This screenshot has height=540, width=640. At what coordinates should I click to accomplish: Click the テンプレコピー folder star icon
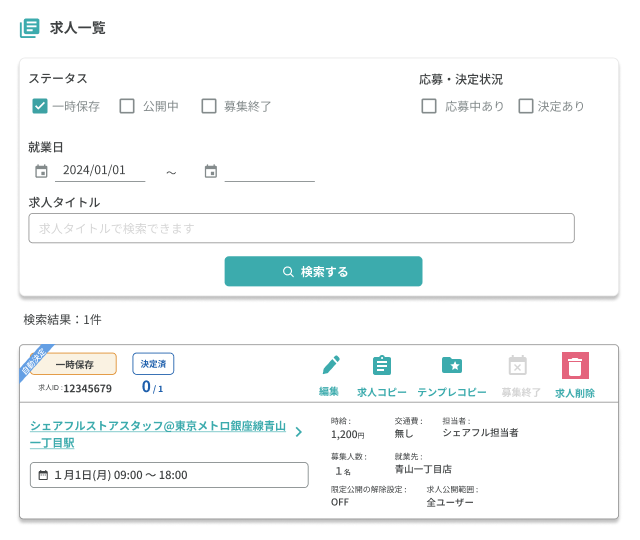(x=452, y=366)
